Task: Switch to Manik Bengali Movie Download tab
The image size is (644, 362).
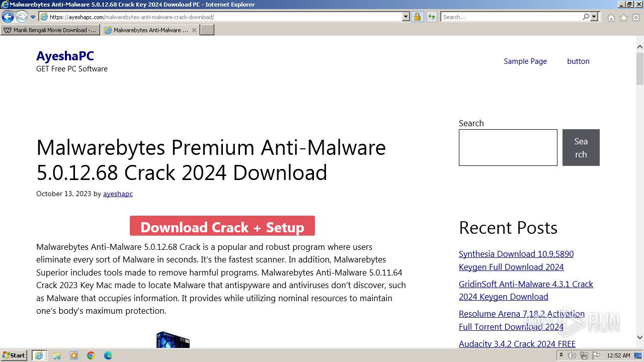Action: click(50, 30)
